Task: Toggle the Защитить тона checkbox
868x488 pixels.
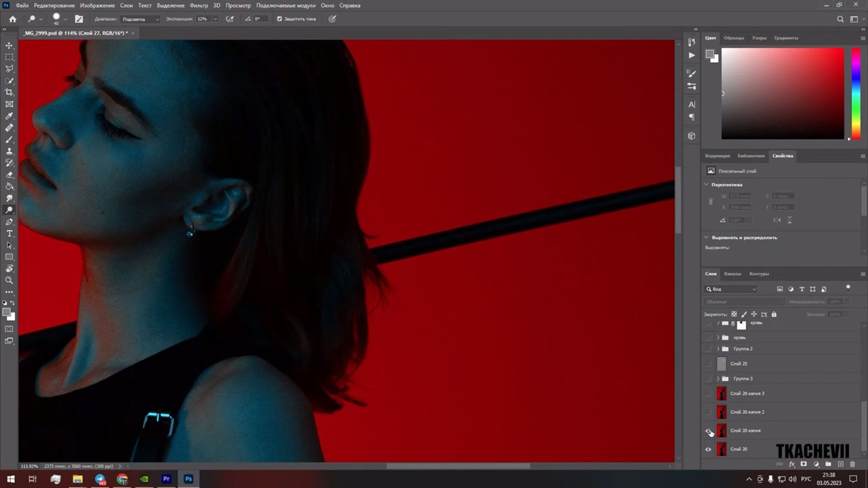Action: (279, 19)
